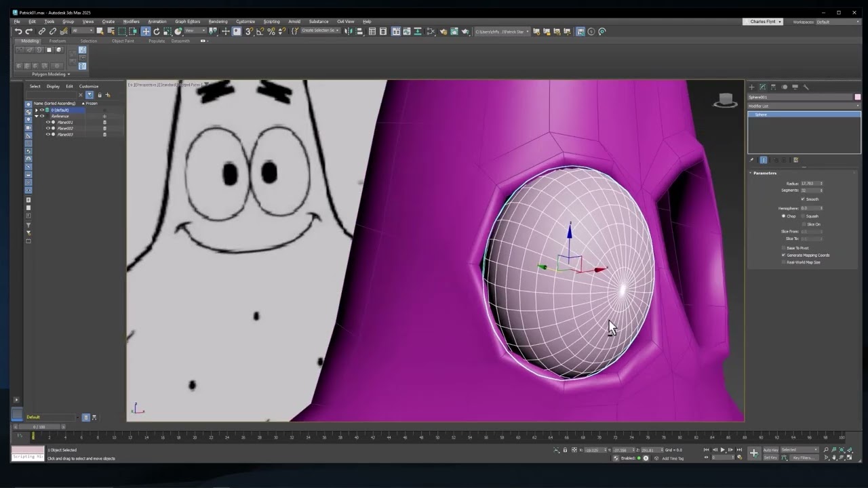
Task: Open the Hierarchy tab in command panel
Action: pyautogui.click(x=773, y=87)
